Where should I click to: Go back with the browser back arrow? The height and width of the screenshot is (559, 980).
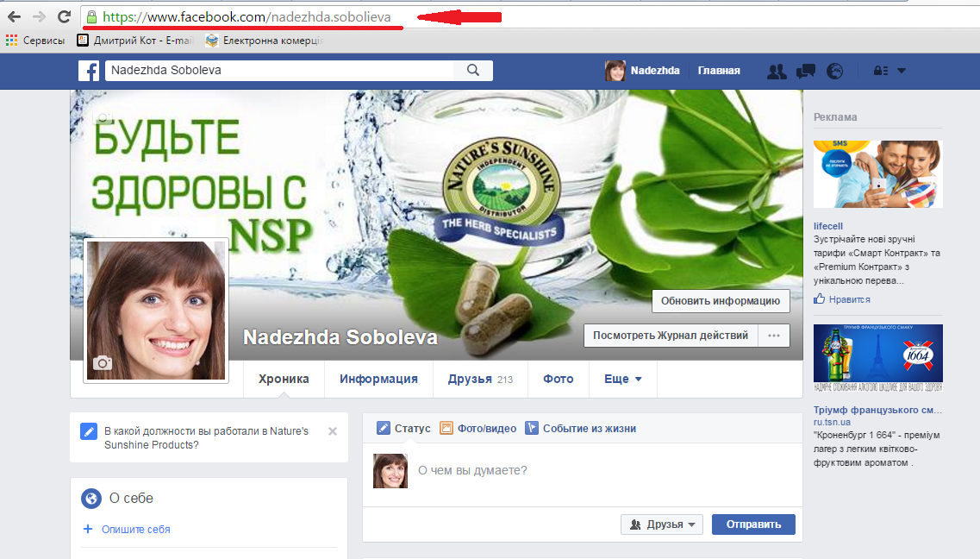[14, 17]
